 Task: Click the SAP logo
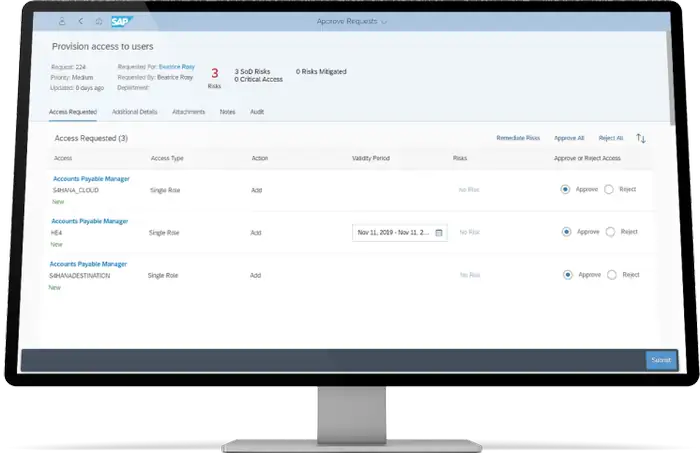click(x=119, y=21)
